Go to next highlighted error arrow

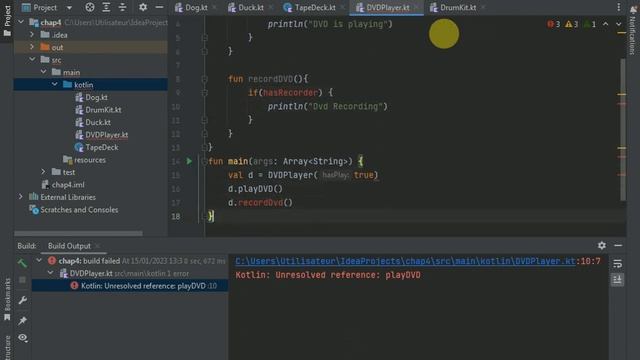(x=619, y=24)
